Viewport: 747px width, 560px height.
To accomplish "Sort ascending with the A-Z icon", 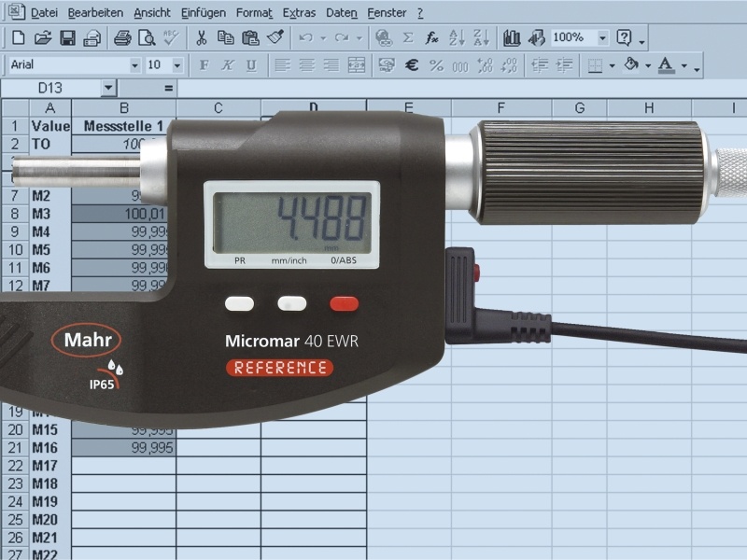I will [457, 37].
